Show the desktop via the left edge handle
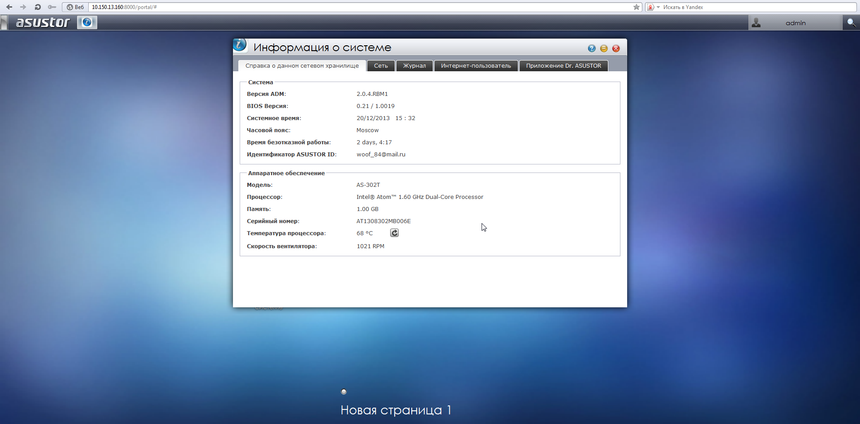 coord(3,22)
